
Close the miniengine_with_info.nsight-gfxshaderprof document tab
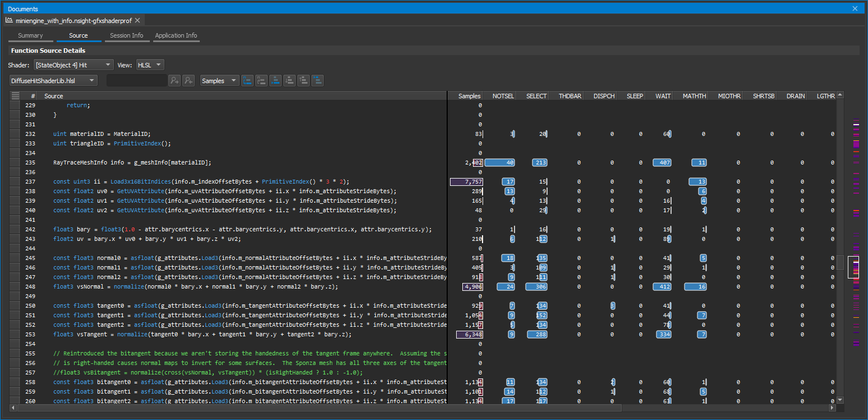coord(137,20)
